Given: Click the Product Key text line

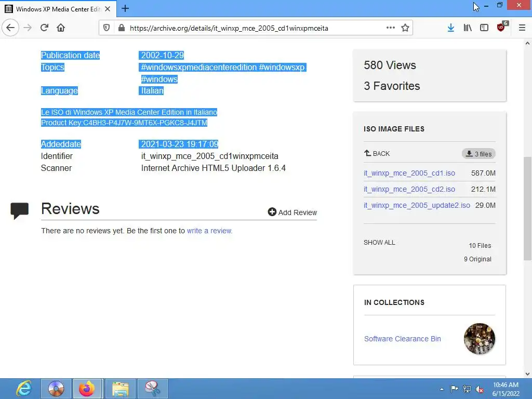Looking at the screenshot, I should (124, 123).
